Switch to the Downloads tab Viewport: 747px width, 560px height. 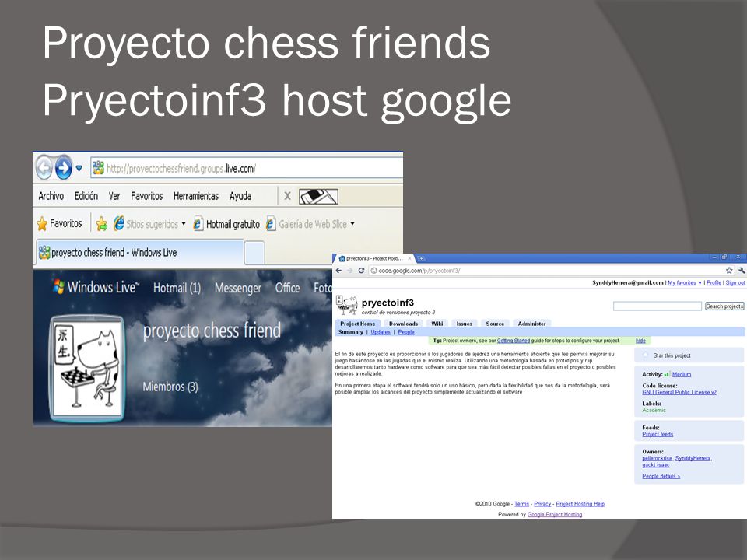403,324
